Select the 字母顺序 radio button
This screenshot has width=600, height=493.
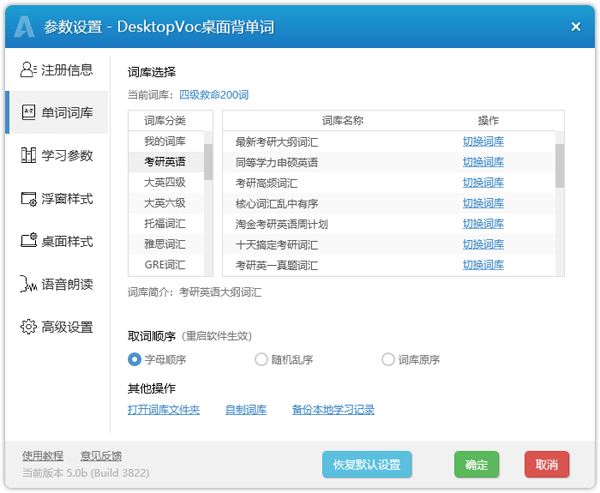(134, 359)
